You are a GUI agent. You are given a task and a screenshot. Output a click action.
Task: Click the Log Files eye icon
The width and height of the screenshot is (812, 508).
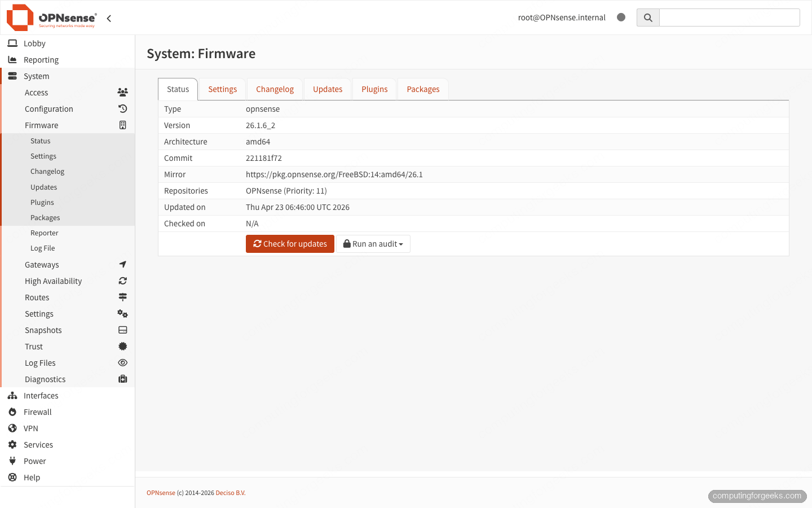[122, 363]
